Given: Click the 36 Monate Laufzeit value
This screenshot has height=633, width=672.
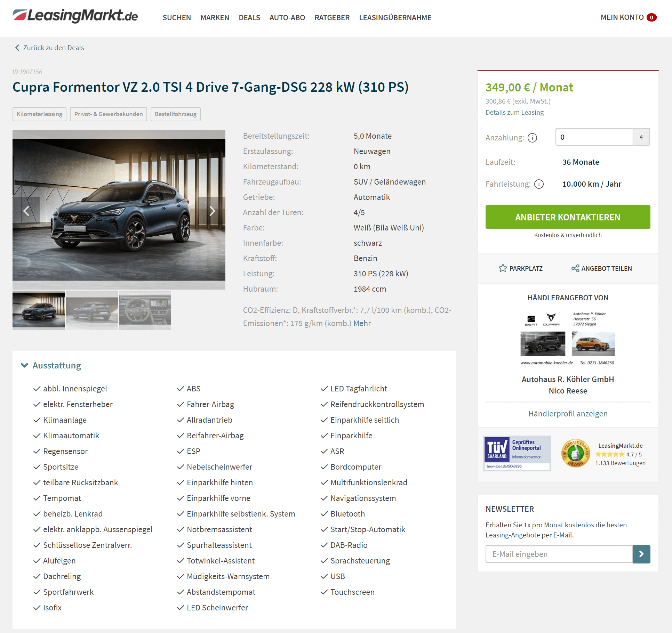Looking at the screenshot, I should click(x=581, y=162).
